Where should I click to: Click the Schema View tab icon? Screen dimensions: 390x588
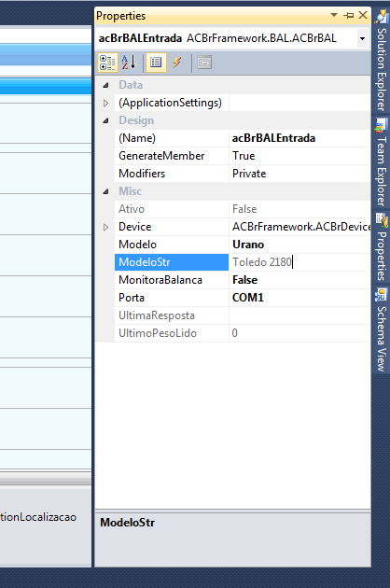tap(382, 295)
